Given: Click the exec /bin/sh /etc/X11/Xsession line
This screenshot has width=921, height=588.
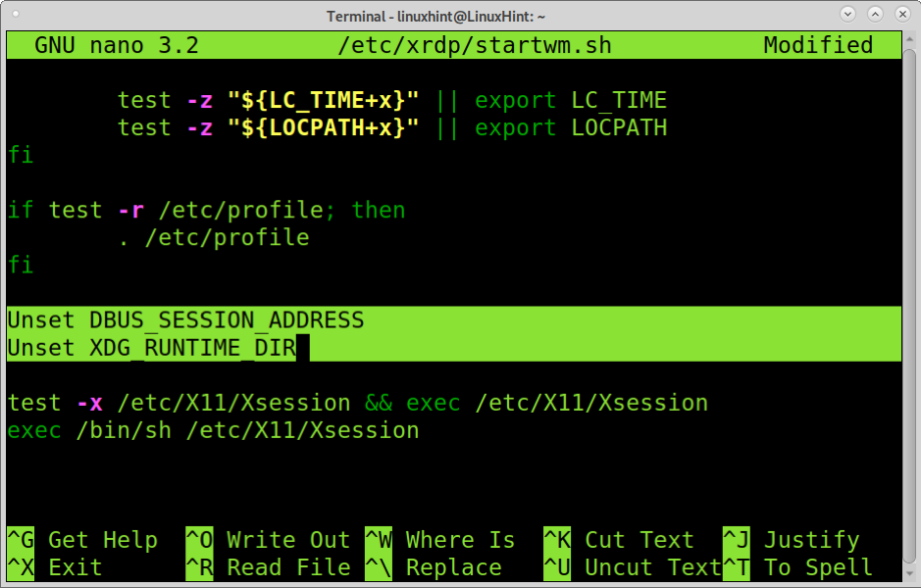Looking at the screenshot, I should click(x=213, y=431).
